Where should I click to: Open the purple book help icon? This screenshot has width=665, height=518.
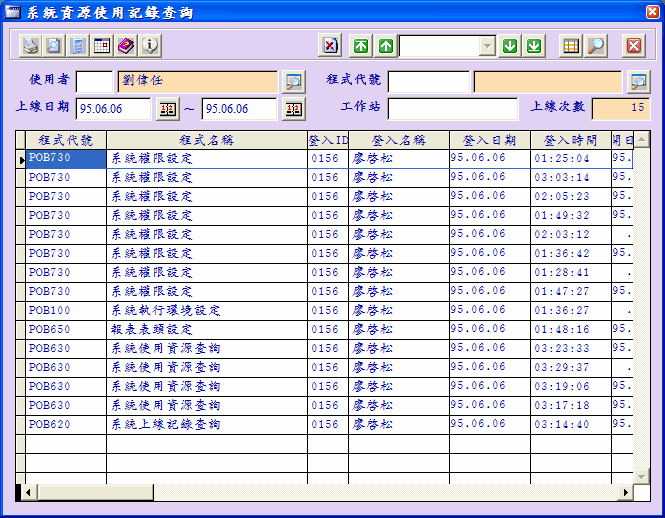(x=126, y=46)
